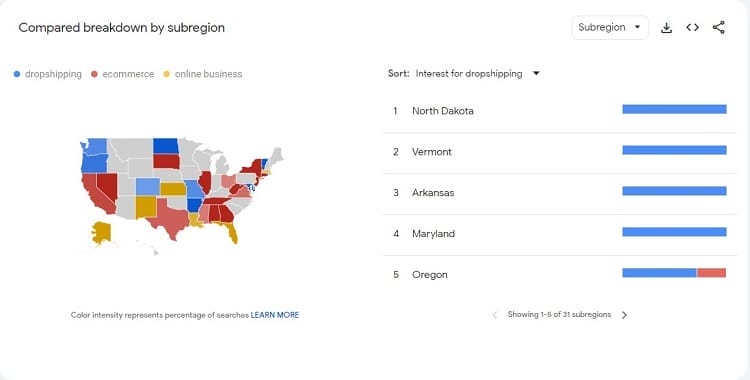
Task: Open the Subregion dropdown
Action: click(610, 28)
